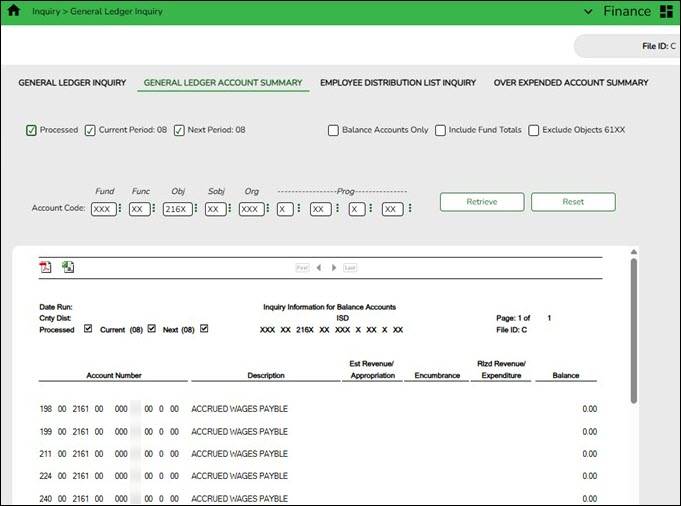The image size is (681, 506).
Task: Open third Prog field lookup ellipsis
Action: (x=370, y=208)
